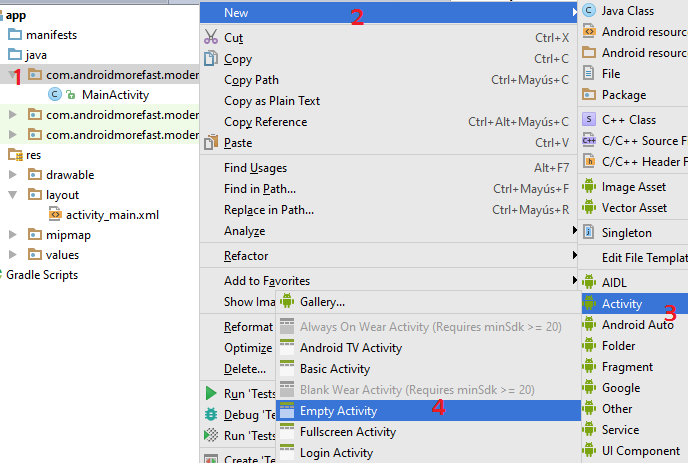The width and height of the screenshot is (688, 463).
Task: Click the Paste clipboard icon
Action: [x=211, y=142]
